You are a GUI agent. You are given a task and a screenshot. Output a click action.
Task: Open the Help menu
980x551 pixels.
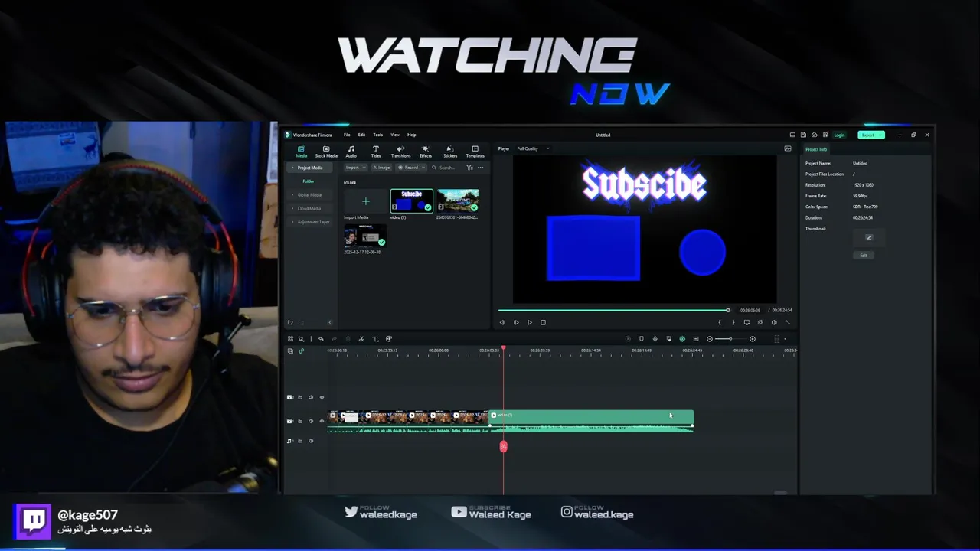[x=412, y=135]
